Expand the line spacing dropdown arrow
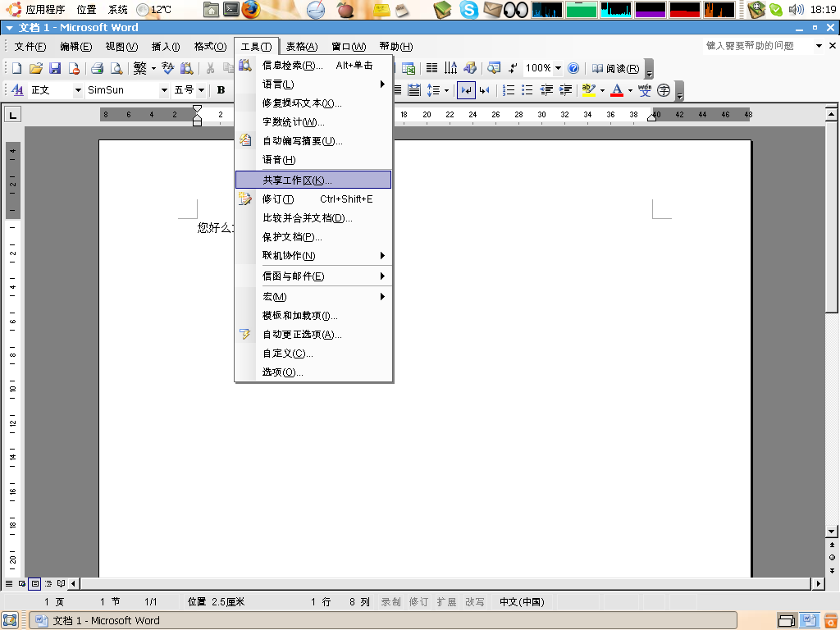Image resolution: width=840 pixels, height=630 pixels. [446, 90]
